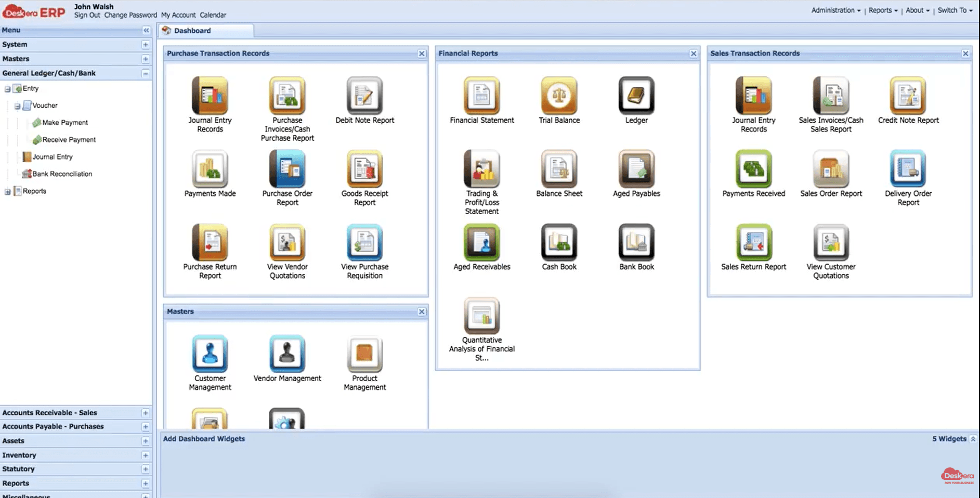Expand the Inventory menu section

146,455
